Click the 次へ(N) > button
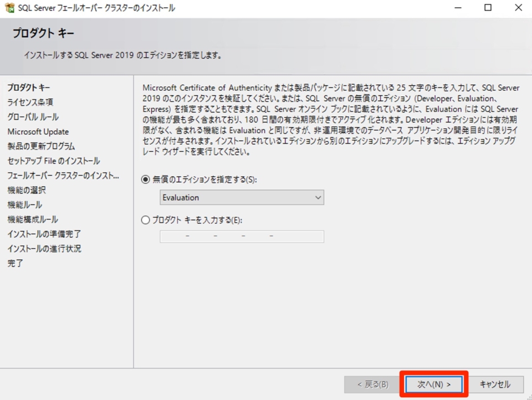This screenshot has height=400, width=532. click(434, 384)
